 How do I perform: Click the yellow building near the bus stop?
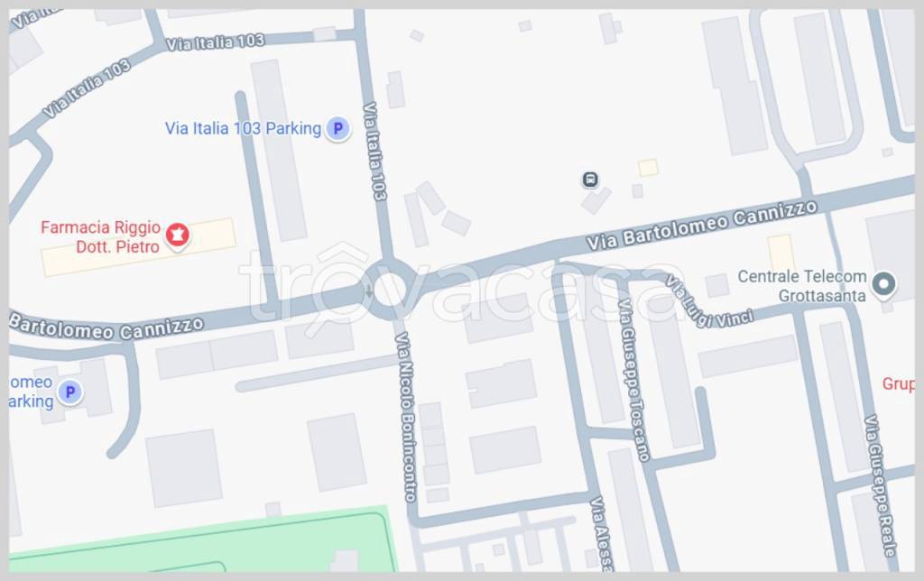648,167
